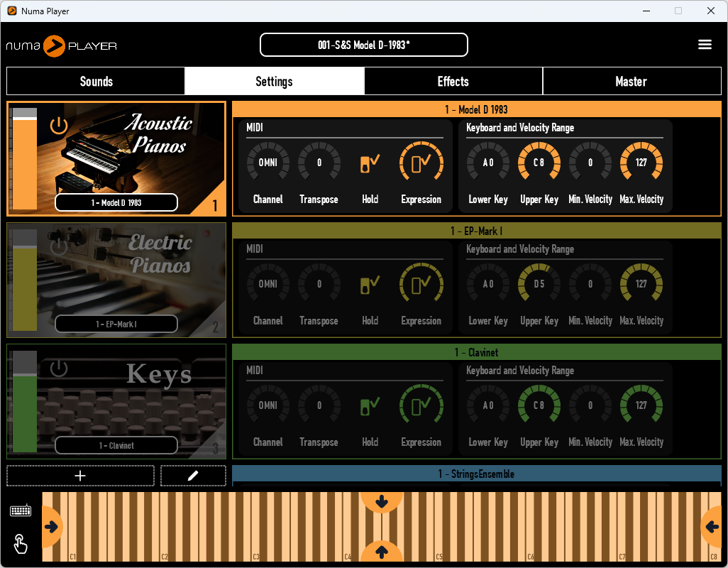The height and width of the screenshot is (568, 728).
Task: Play the C4 key on virtual keyboard
Action: [348, 548]
